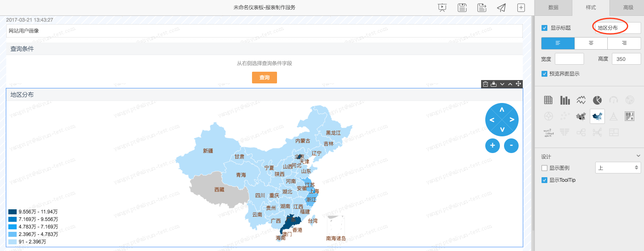Screen dimensions: 644x251
Task: Save the current dashboard
Action: click(x=462, y=8)
